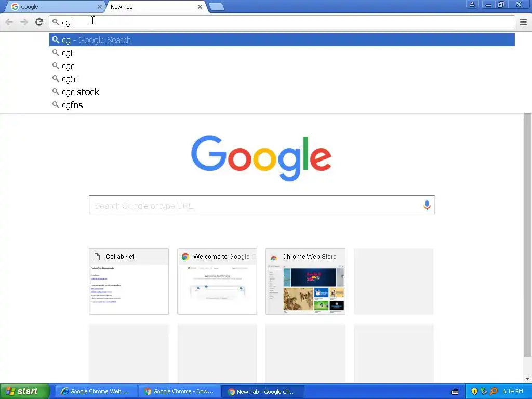This screenshot has height=399, width=532.
Task: Pick the 'cgi' suggestion
Action: (282, 54)
